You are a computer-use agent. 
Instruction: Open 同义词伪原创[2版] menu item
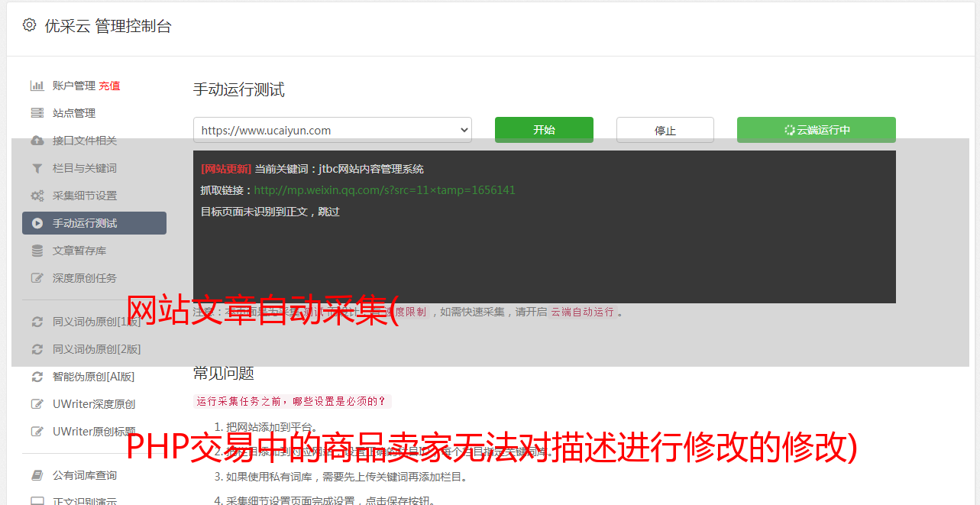click(97, 349)
